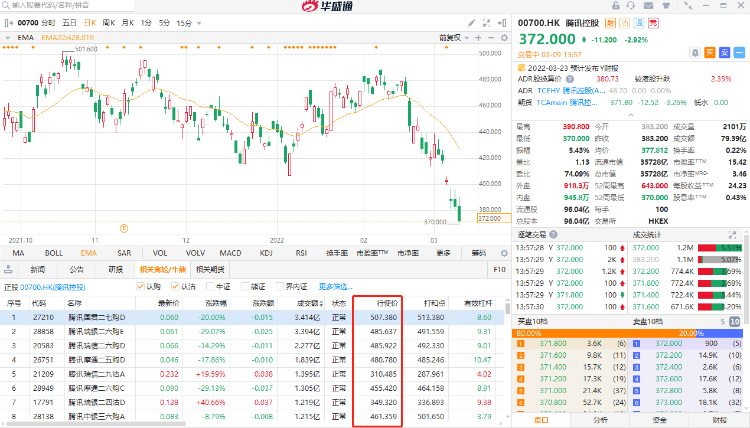This screenshot has width=750, height=428.
Task: Click the export download icon
Action: pyautogui.click(x=8, y=269)
